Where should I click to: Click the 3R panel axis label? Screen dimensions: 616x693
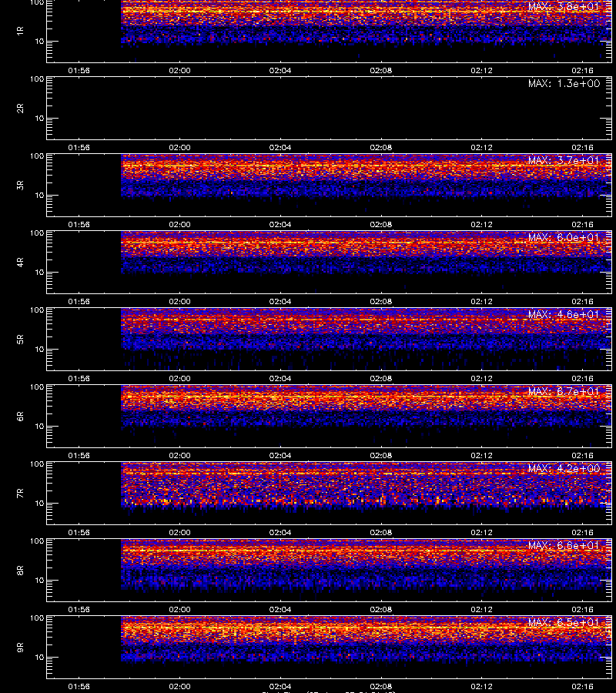[20, 185]
